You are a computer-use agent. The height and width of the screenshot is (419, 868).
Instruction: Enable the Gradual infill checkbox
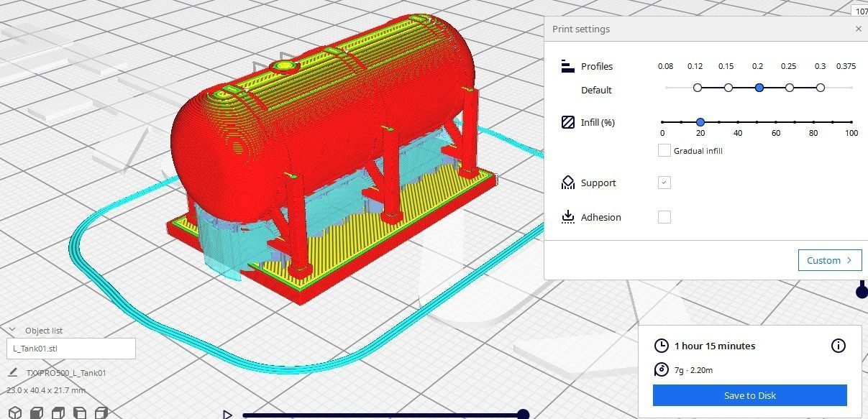[664, 150]
